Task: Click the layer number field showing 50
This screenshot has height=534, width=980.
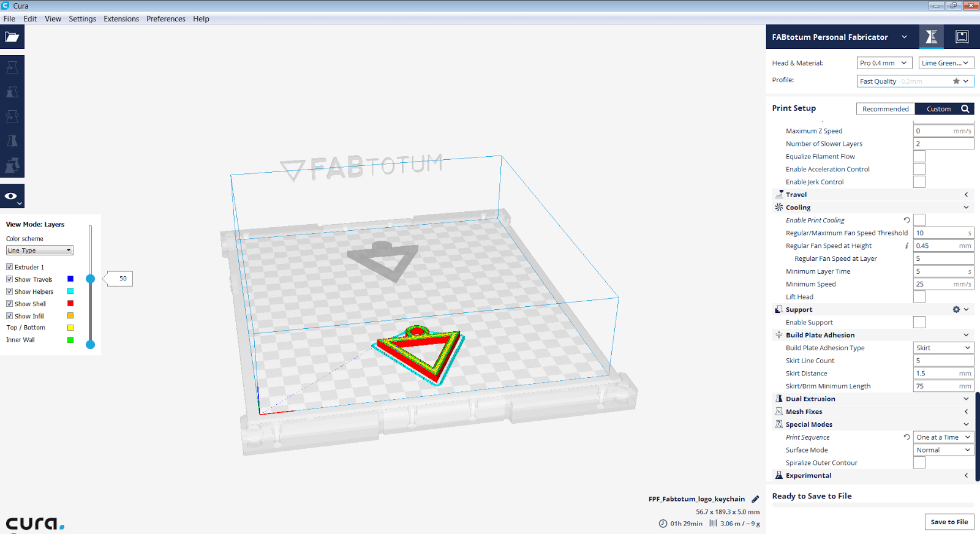Action: [120, 279]
